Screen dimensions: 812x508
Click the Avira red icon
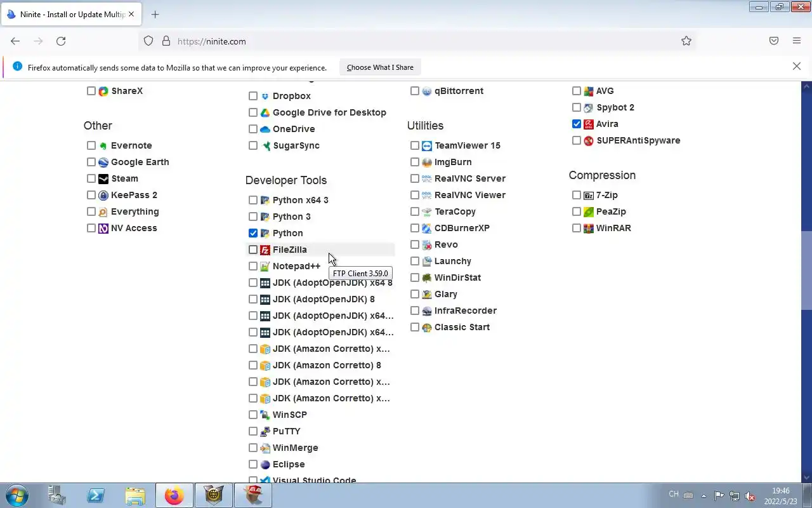pos(589,124)
